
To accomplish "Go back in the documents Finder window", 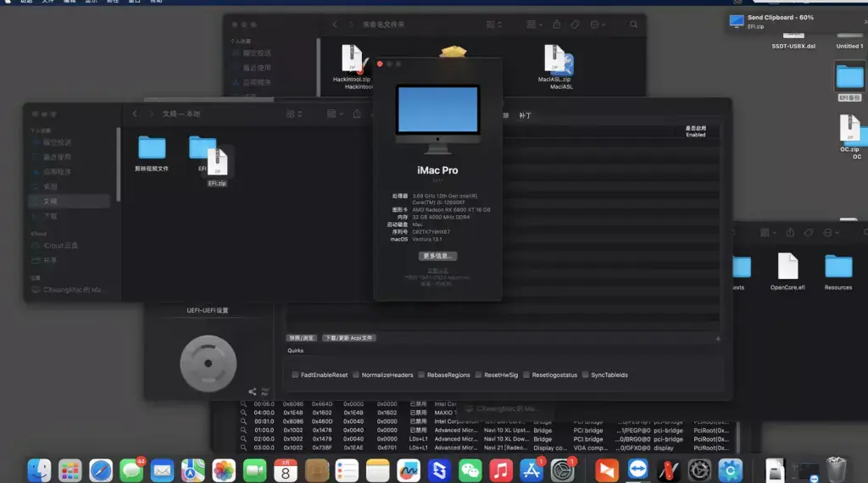I will (135, 114).
